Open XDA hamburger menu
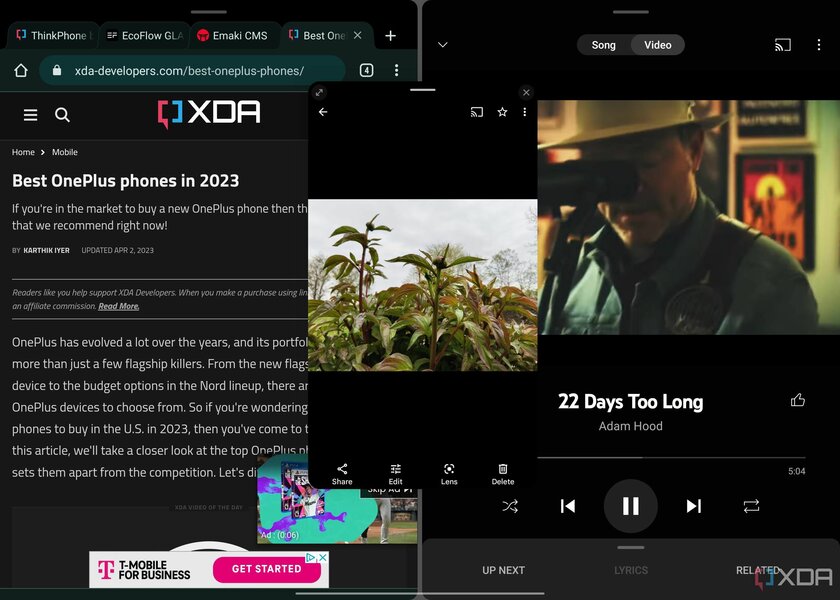The image size is (840, 600). 31,115
